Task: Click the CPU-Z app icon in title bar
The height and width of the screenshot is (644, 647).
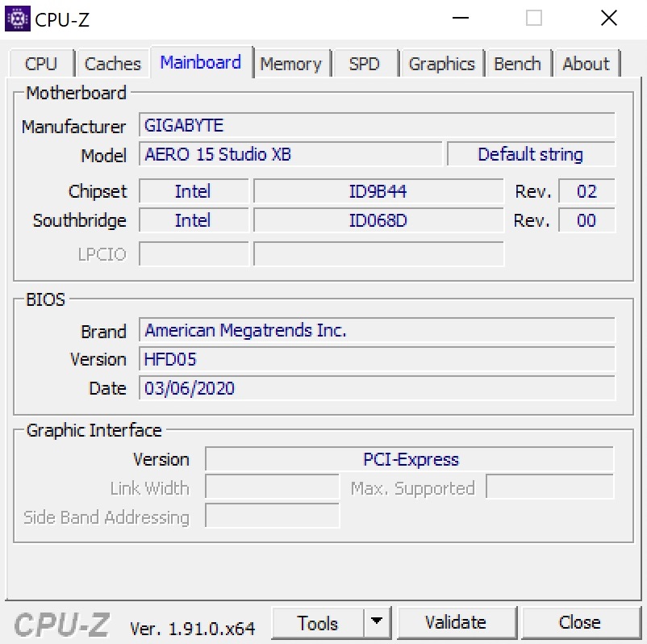Action: point(17,19)
